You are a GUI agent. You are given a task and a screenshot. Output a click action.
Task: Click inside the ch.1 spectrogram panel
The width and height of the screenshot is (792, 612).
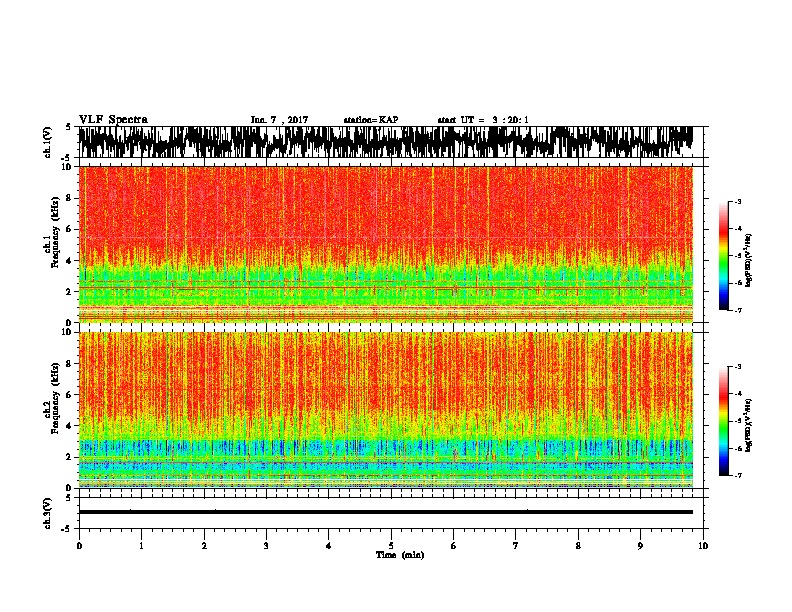click(x=385, y=244)
